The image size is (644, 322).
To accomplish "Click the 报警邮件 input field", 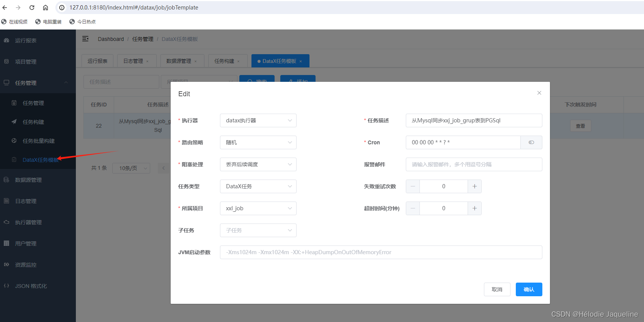I will (x=474, y=164).
